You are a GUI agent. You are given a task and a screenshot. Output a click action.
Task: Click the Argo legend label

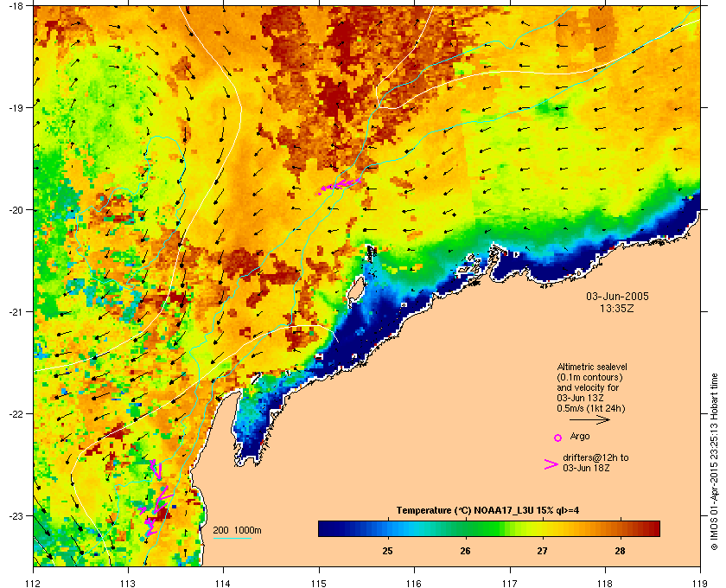click(580, 436)
